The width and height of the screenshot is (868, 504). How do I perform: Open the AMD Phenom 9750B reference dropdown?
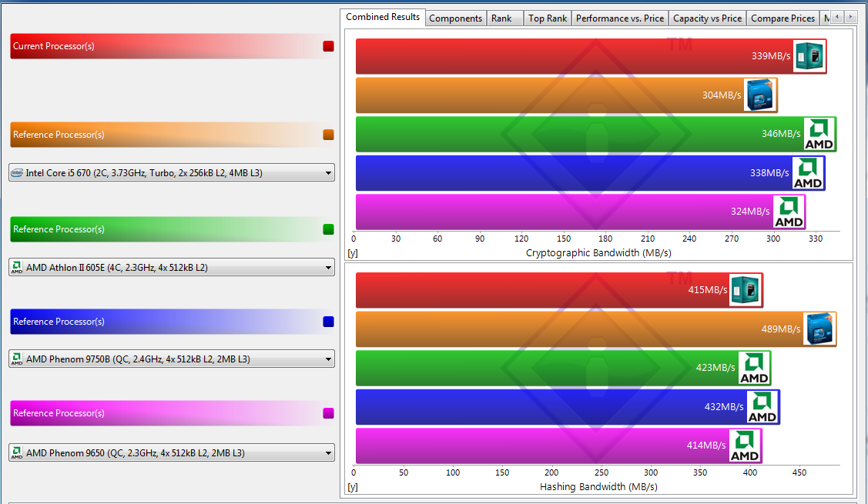point(172,359)
